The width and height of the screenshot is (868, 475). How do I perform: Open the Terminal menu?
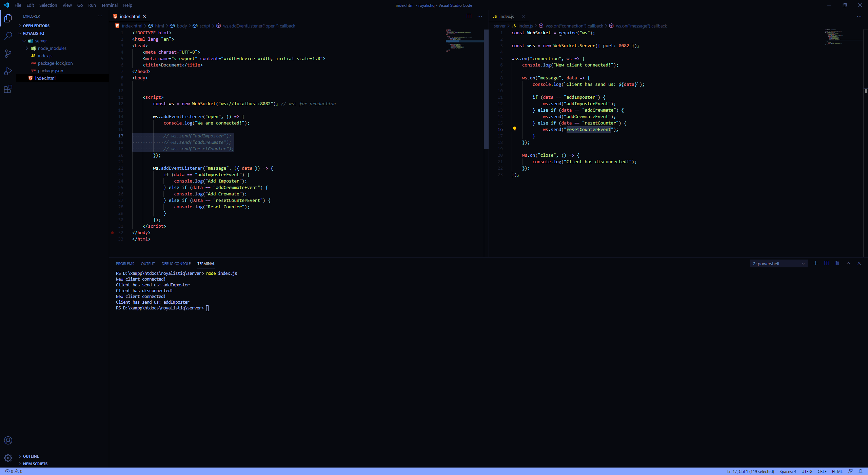[x=109, y=5]
